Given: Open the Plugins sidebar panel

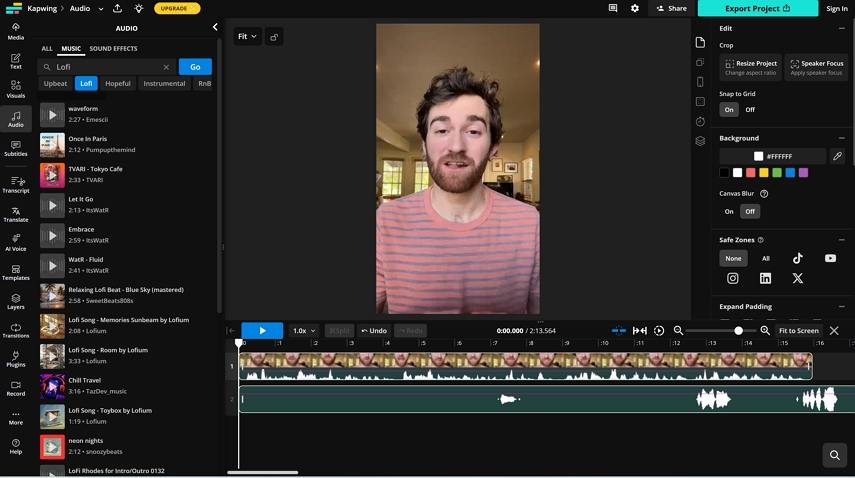Looking at the screenshot, I should pos(15,359).
